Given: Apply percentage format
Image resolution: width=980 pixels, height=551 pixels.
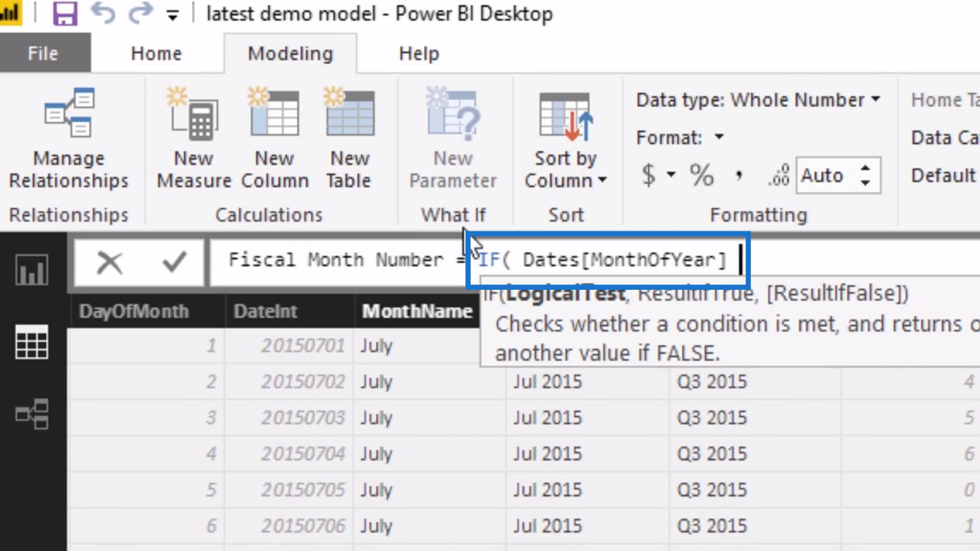Looking at the screenshot, I should click(702, 174).
